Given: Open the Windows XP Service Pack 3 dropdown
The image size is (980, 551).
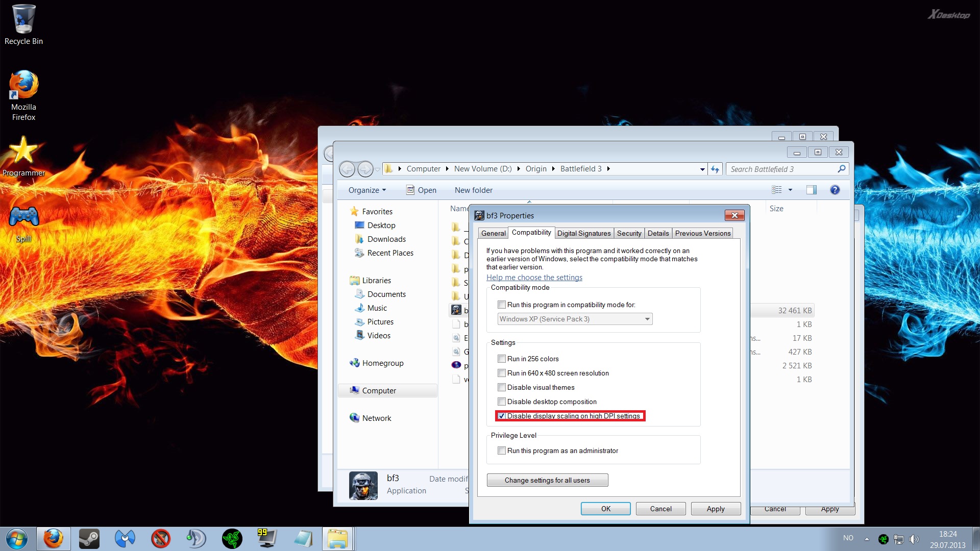Looking at the screenshot, I should tap(575, 319).
